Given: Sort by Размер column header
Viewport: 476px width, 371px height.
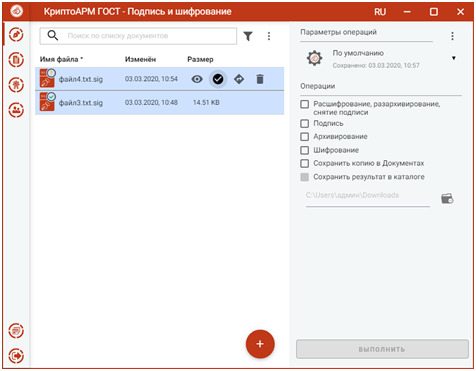Looking at the screenshot, I should click(200, 59).
